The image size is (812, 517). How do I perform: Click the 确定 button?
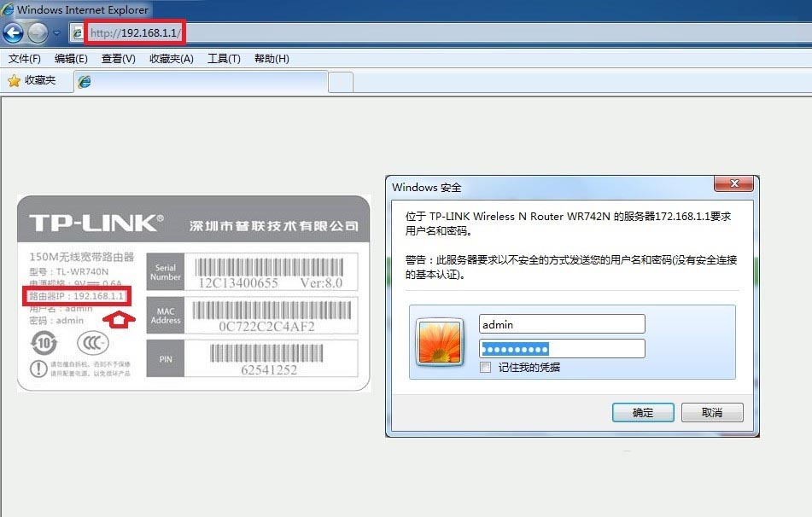click(x=643, y=412)
